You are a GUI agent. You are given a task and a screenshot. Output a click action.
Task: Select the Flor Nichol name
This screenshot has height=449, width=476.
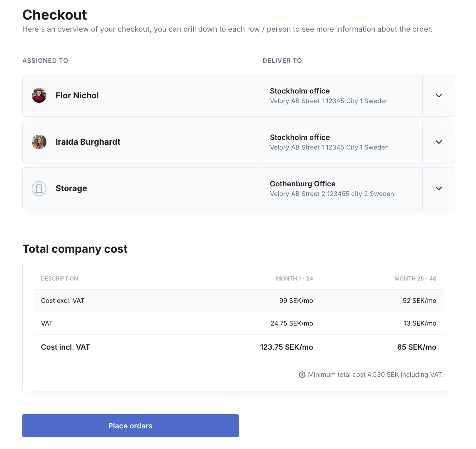(77, 96)
